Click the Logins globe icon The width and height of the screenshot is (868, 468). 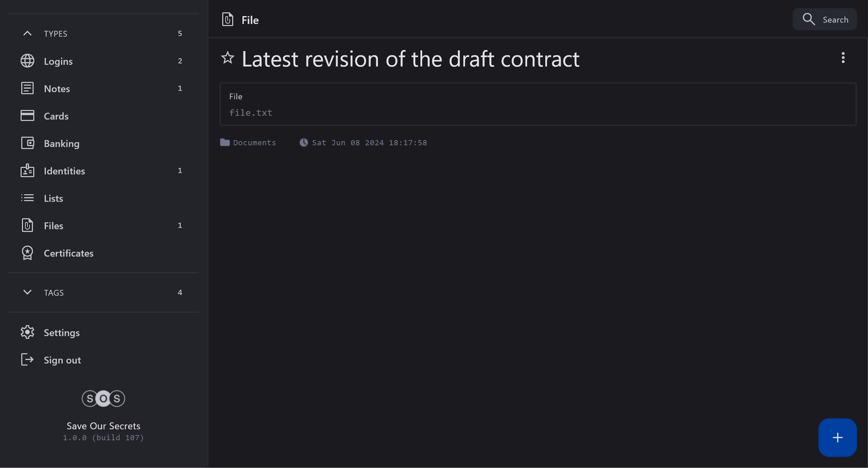[27, 61]
